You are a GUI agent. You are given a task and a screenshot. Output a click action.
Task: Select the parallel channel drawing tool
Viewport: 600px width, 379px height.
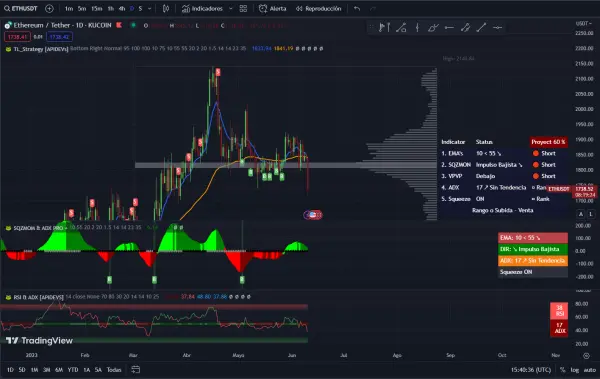pos(465,27)
